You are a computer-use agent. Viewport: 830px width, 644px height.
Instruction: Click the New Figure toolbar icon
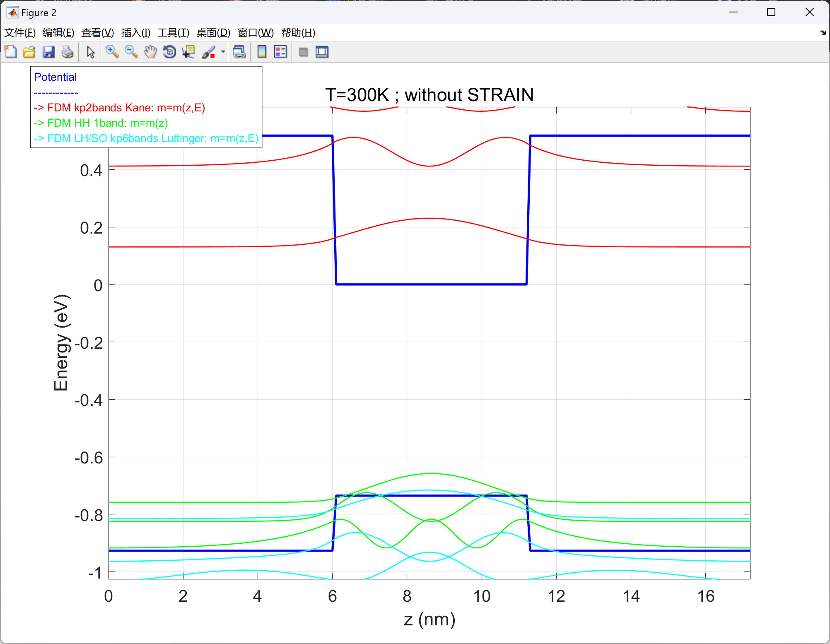point(10,52)
